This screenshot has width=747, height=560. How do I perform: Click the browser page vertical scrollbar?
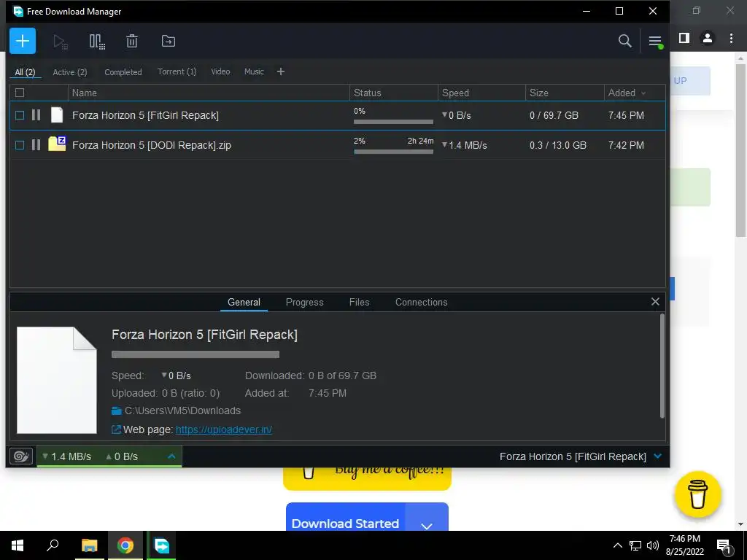740,150
